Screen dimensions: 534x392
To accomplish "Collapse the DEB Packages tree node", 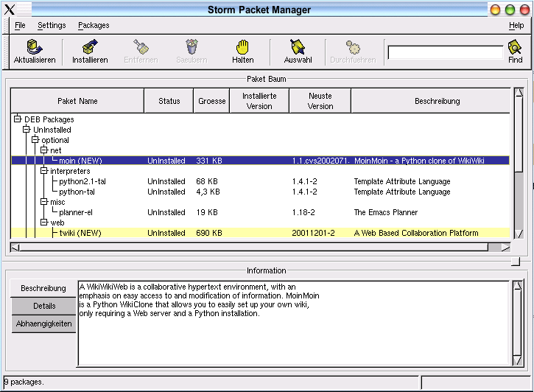I will coord(17,119).
